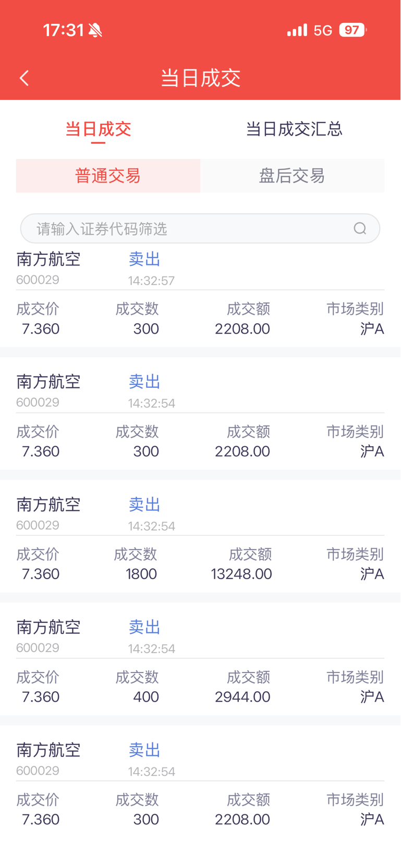
Task: Tap the silent bell icon in status bar
Action: 95,30
